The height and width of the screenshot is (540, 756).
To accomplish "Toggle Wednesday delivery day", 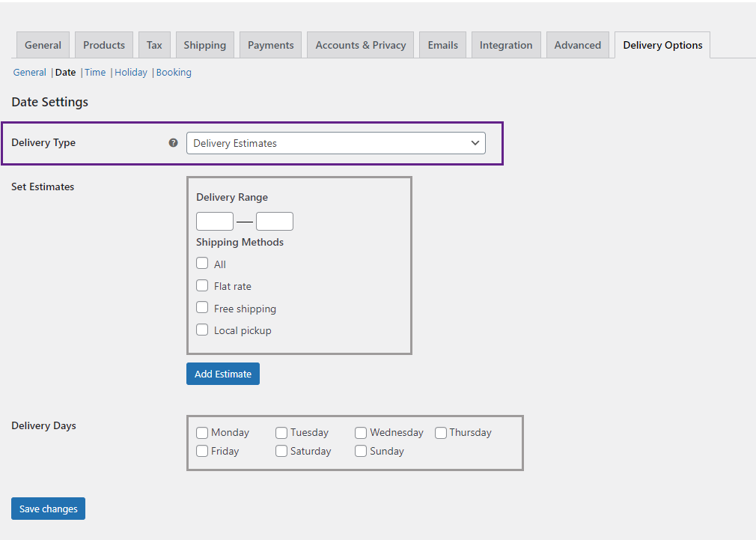I will click(361, 432).
